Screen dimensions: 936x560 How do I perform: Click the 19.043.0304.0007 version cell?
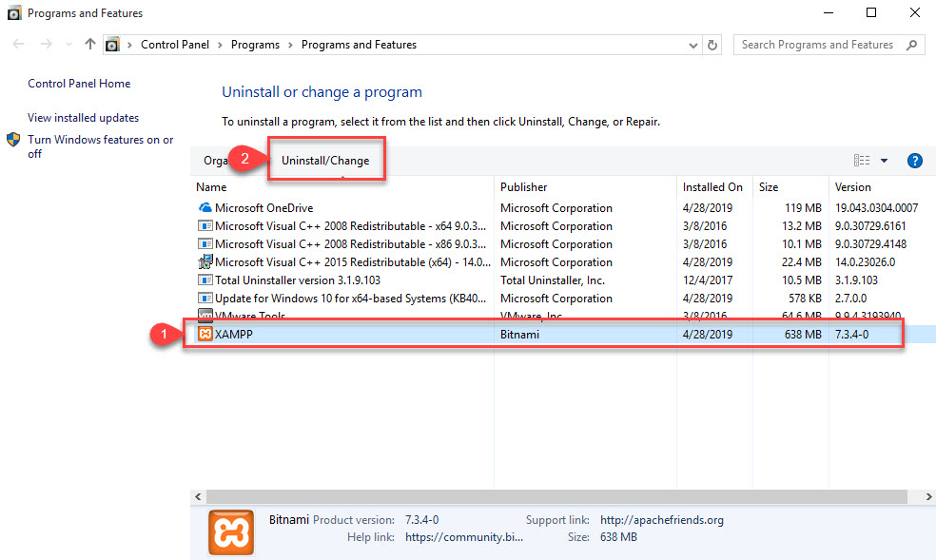(876, 208)
